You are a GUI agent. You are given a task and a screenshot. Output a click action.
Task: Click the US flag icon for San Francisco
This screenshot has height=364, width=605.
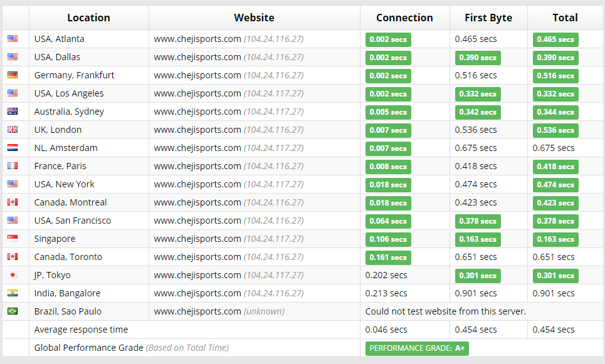[13, 220]
